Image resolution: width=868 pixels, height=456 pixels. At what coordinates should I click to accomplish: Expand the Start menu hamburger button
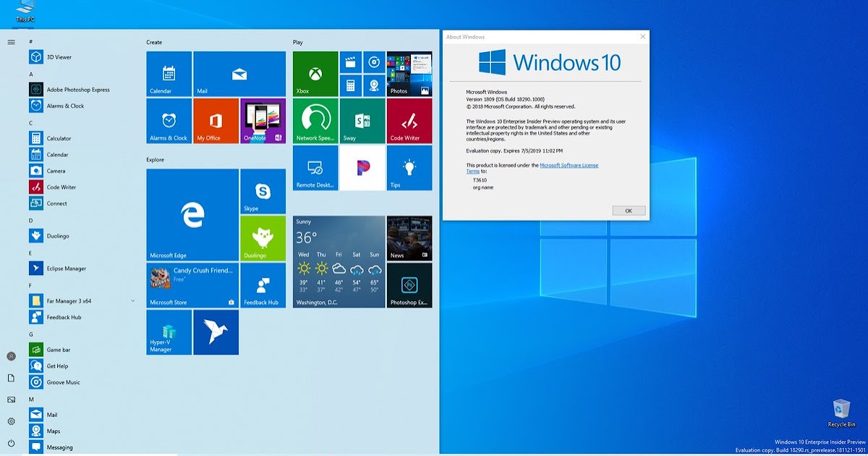coord(12,41)
